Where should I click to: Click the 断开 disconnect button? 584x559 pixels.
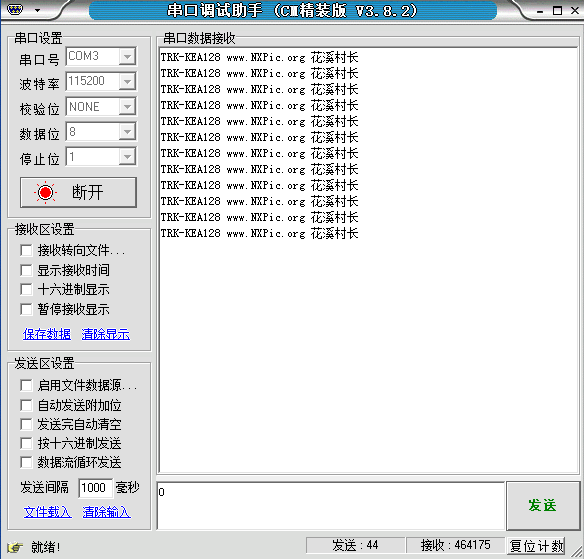pyautogui.click(x=79, y=192)
